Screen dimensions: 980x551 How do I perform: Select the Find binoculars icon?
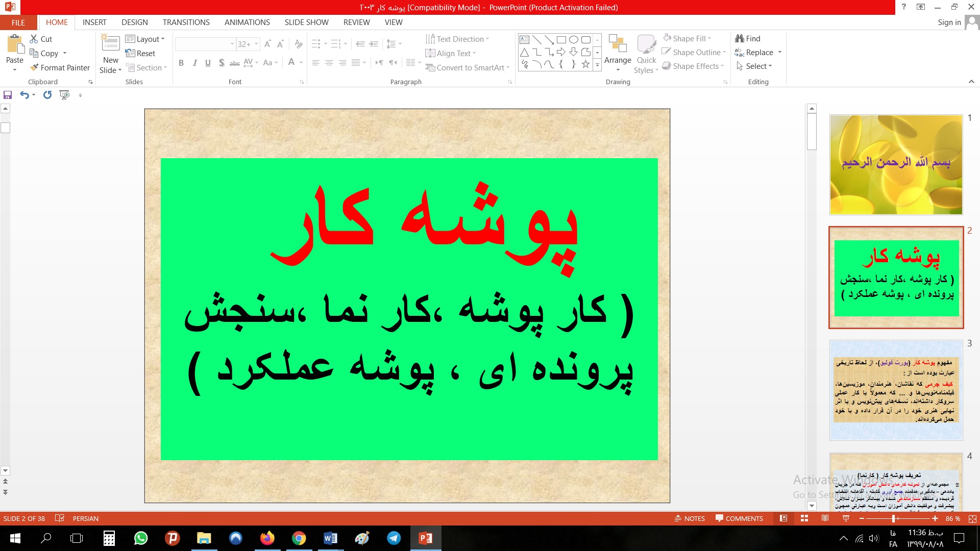click(740, 38)
